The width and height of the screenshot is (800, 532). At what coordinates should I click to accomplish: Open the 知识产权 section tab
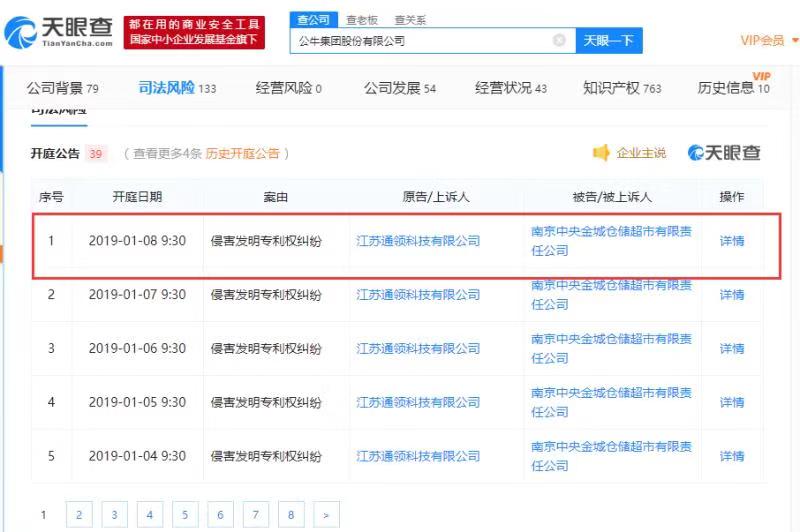click(x=622, y=88)
